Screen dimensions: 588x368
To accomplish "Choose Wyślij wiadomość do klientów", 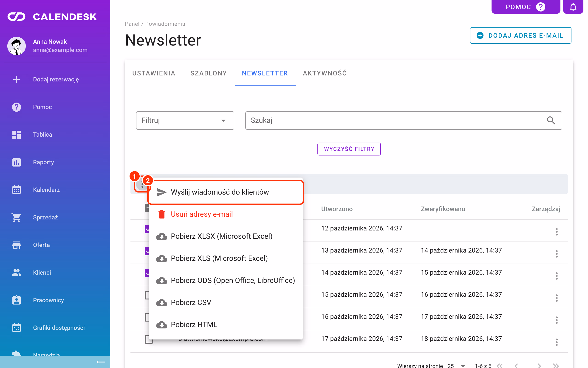I will (x=226, y=192).
